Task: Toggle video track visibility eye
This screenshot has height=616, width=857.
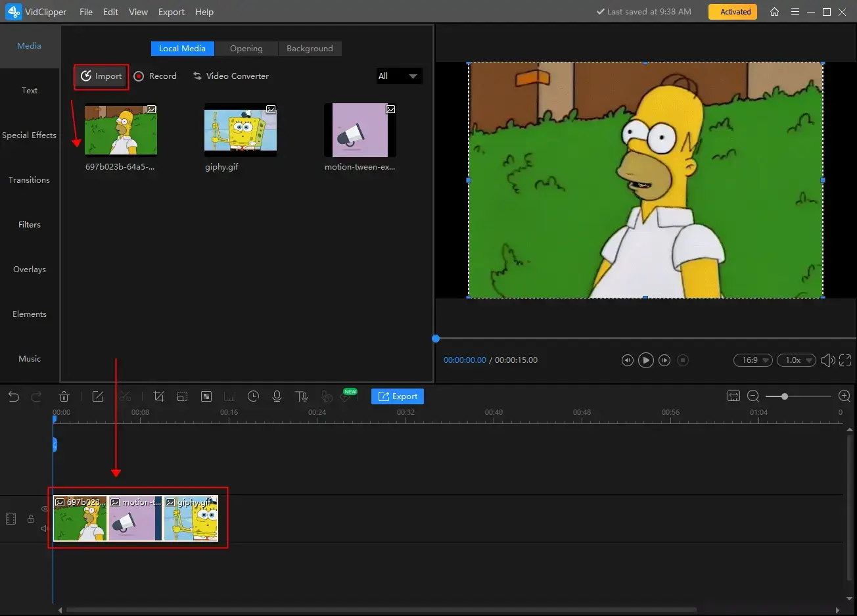Action: (45, 509)
